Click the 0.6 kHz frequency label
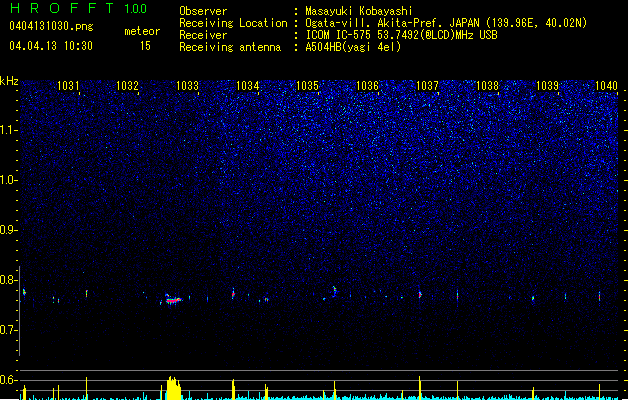629x400 pixels. pos(8,380)
